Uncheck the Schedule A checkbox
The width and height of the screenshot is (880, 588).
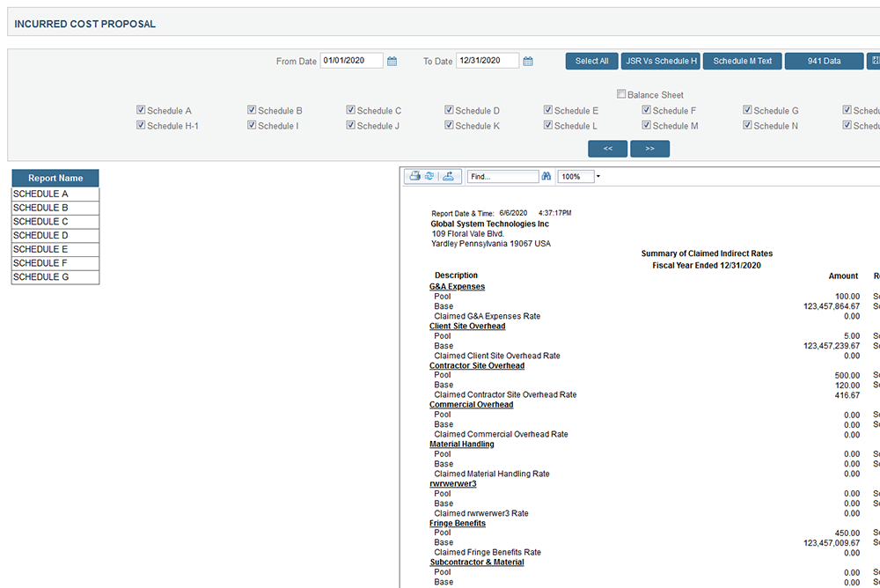(141, 110)
